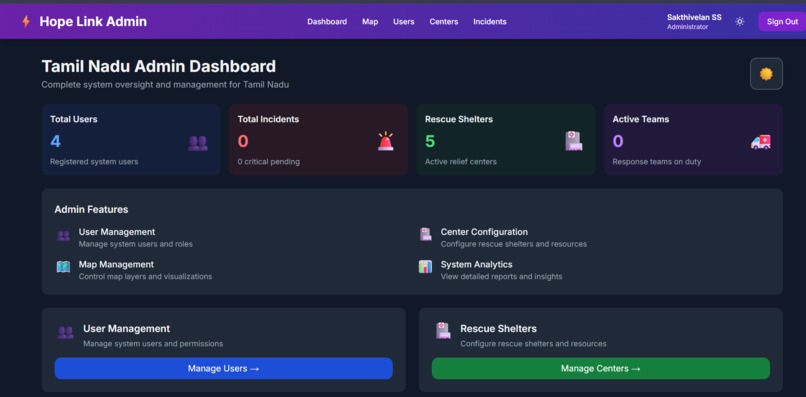This screenshot has height=397, width=806.
Task: Click the User Management icon under Admin Features
Action: (63, 236)
